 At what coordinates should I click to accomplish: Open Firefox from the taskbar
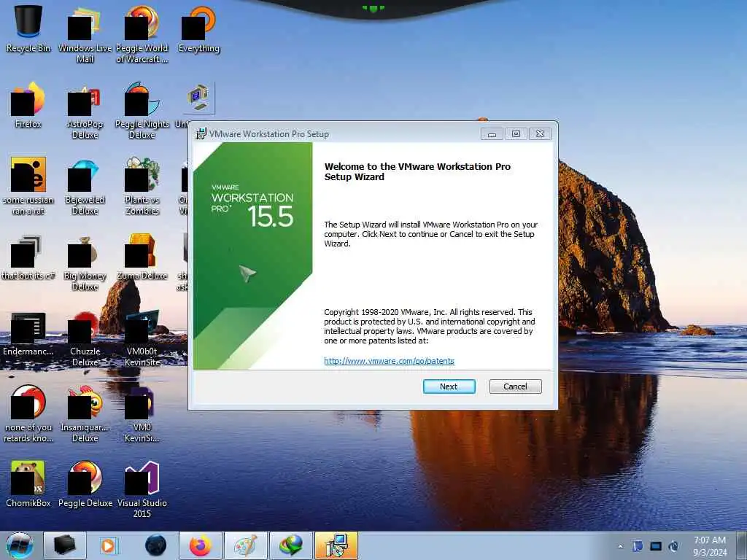click(x=201, y=545)
